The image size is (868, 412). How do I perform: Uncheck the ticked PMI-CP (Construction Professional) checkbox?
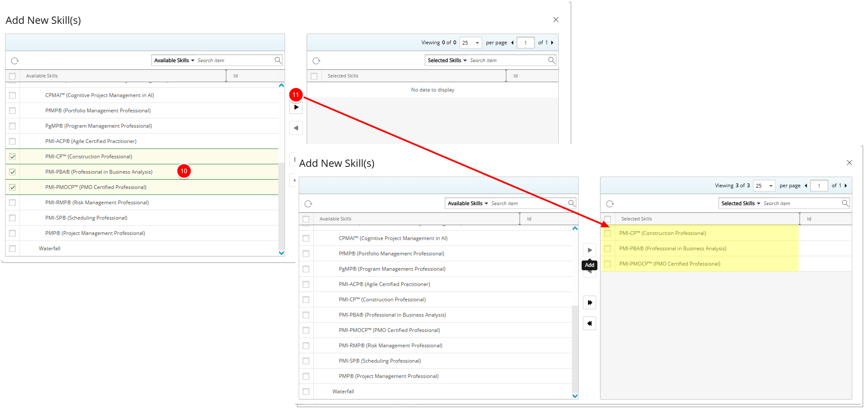click(12, 157)
